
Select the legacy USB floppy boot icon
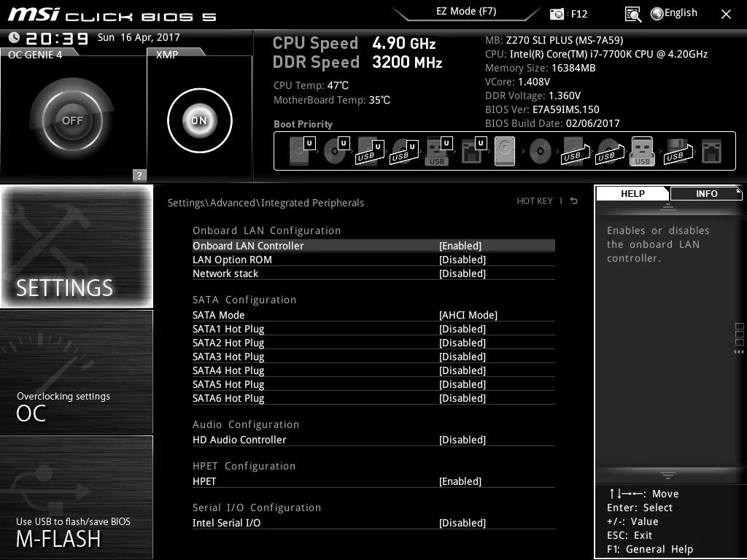[x=678, y=151]
